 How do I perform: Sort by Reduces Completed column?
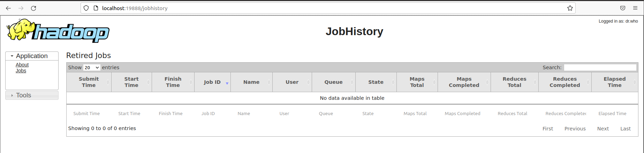[565, 82]
